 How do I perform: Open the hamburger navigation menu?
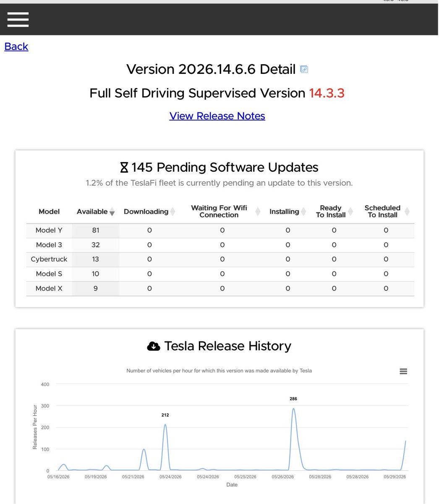[18, 20]
